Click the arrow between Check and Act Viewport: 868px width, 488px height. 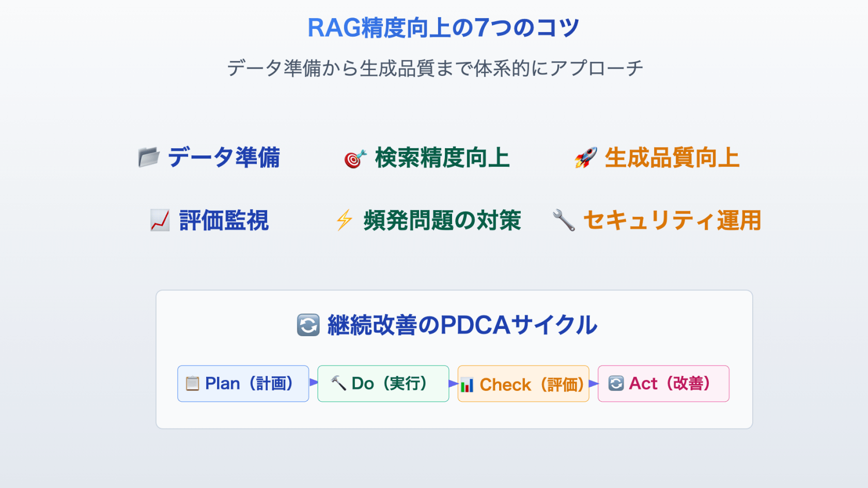(594, 383)
